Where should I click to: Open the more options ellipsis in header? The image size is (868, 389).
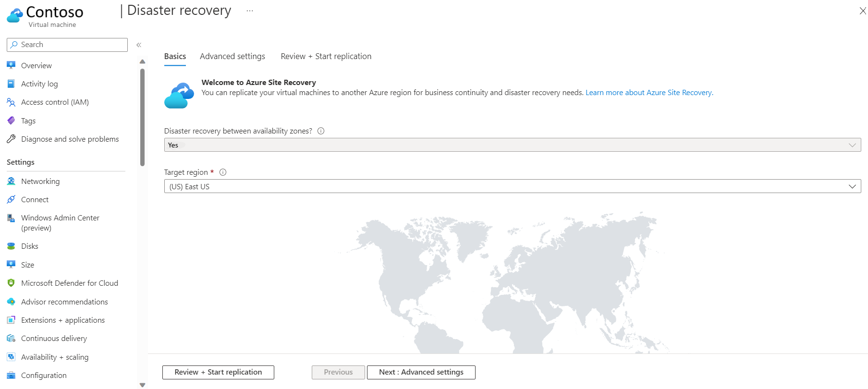(250, 11)
